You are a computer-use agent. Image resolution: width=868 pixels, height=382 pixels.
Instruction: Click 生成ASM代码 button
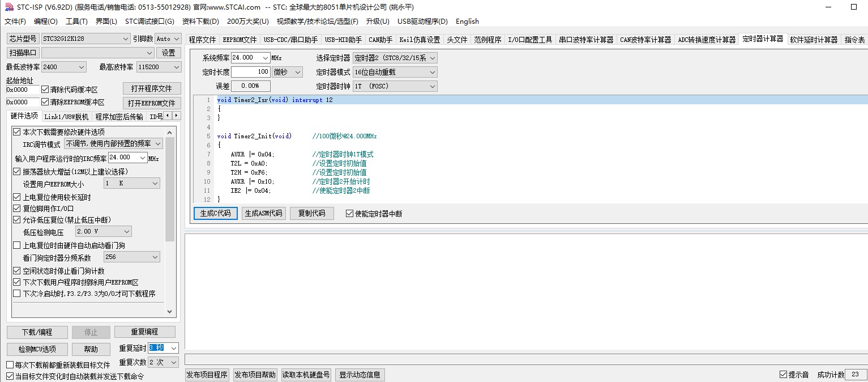[263, 214]
